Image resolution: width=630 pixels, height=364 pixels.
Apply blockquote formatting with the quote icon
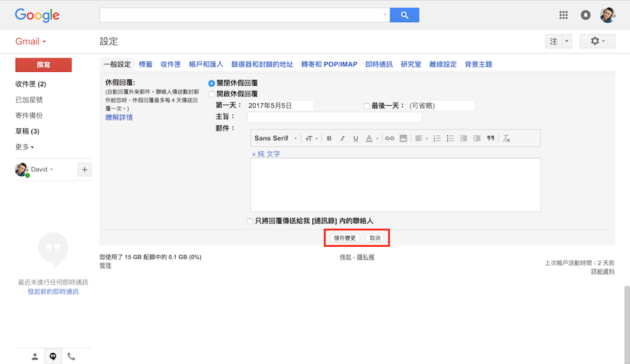490,139
